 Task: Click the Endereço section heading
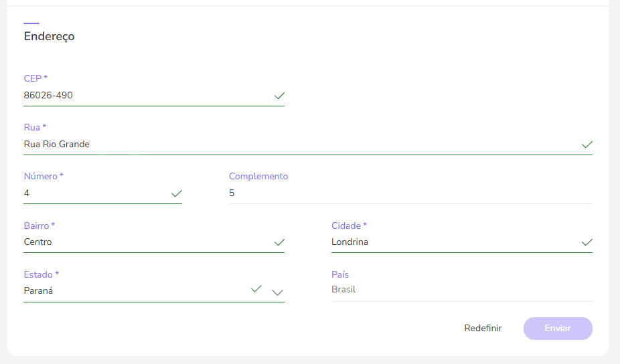tap(50, 37)
